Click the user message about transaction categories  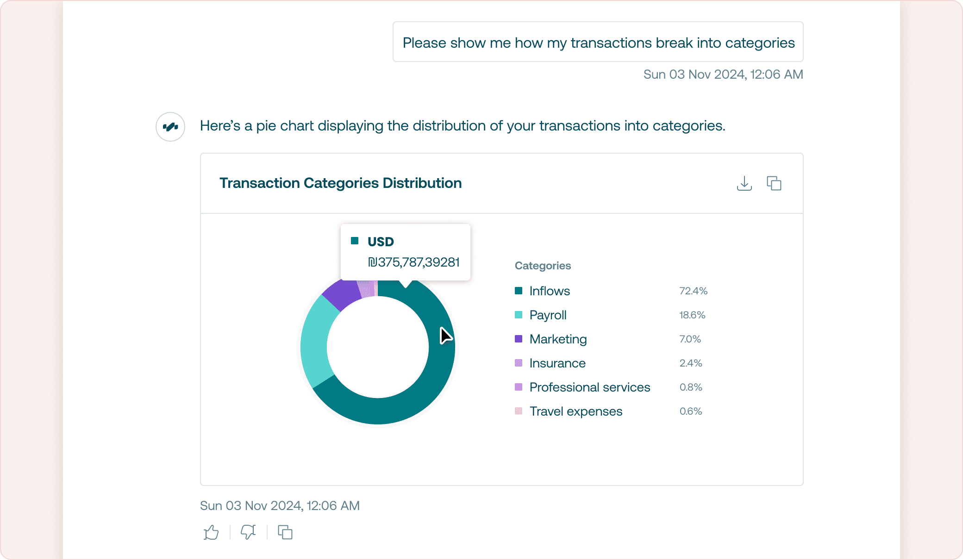(598, 42)
